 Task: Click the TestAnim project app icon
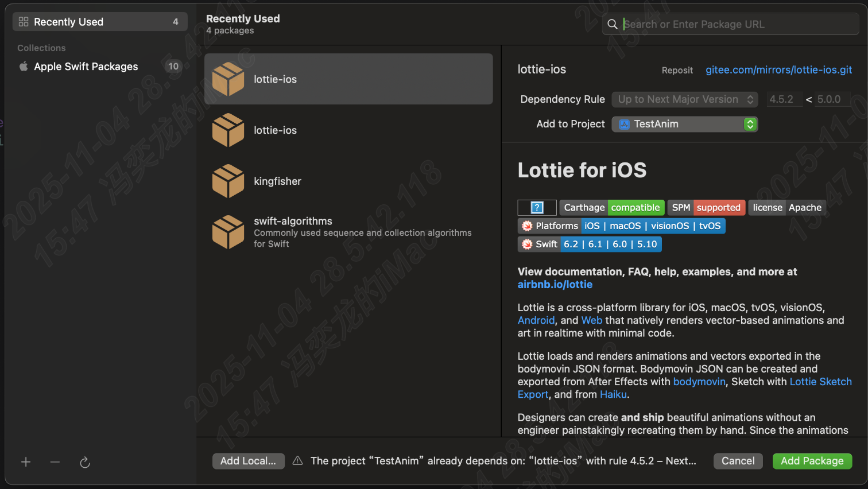click(x=624, y=124)
